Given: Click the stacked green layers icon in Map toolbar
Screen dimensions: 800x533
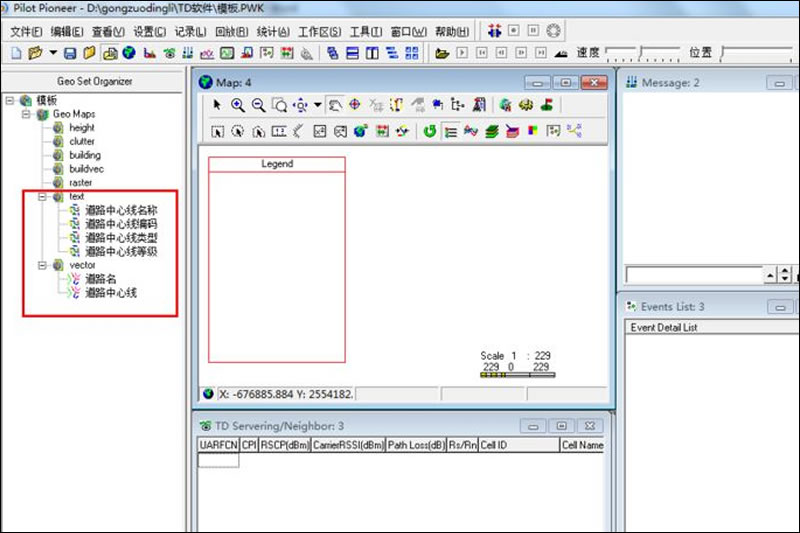Looking at the screenshot, I should (x=492, y=130).
